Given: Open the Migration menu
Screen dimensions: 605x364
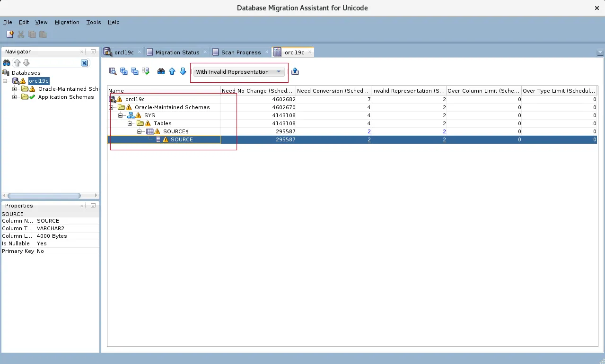Looking at the screenshot, I should coord(67,22).
